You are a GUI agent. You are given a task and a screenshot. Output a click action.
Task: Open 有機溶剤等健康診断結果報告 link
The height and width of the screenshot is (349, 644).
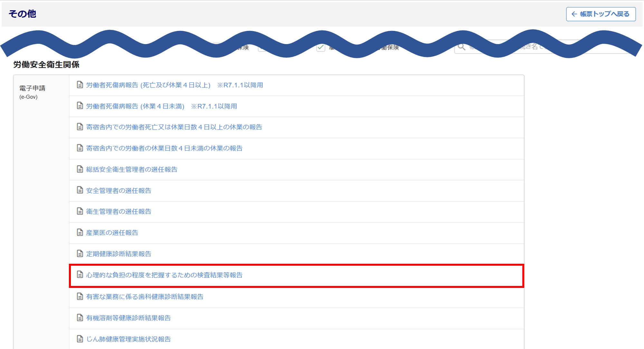point(128,318)
